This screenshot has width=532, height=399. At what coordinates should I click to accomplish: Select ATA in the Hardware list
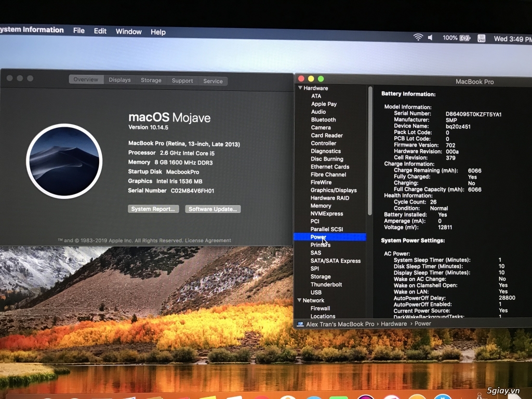[x=316, y=96]
